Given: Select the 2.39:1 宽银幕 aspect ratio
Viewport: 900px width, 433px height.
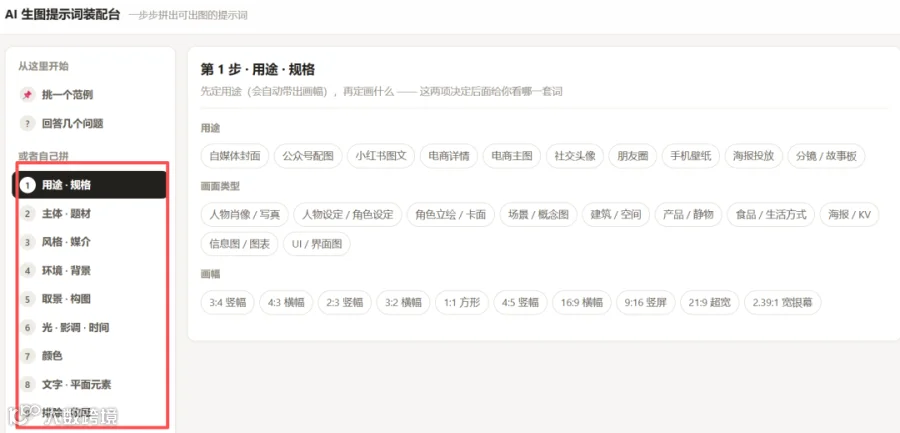Looking at the screenshot, I should pyautogui.click(x=782, y=303).
